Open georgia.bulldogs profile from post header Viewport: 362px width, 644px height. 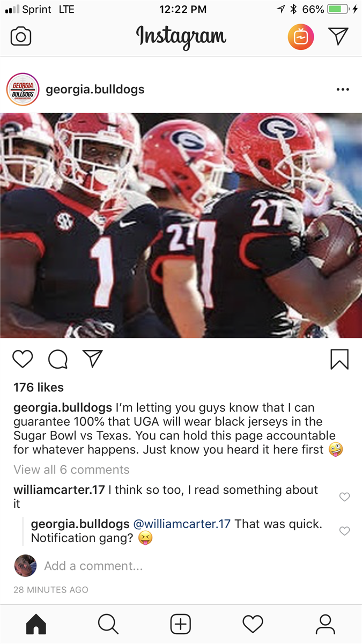point(95,90)
